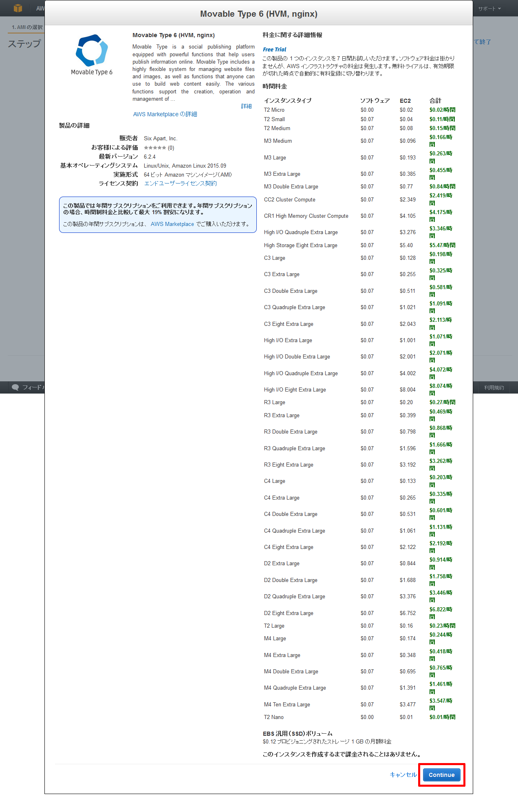The image size is (518, 812).
Task: Click the M3 Double Extra Large row
Action: (359, 187)
